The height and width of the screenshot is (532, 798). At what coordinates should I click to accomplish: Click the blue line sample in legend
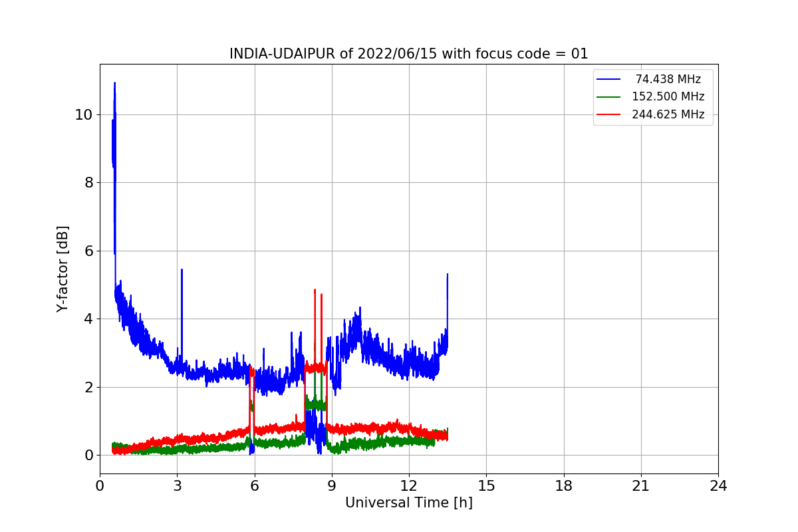[x=609, y=79]
